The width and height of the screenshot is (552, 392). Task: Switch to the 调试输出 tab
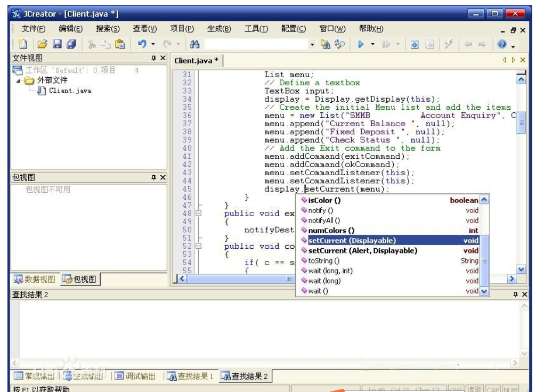tap(135, 376)
